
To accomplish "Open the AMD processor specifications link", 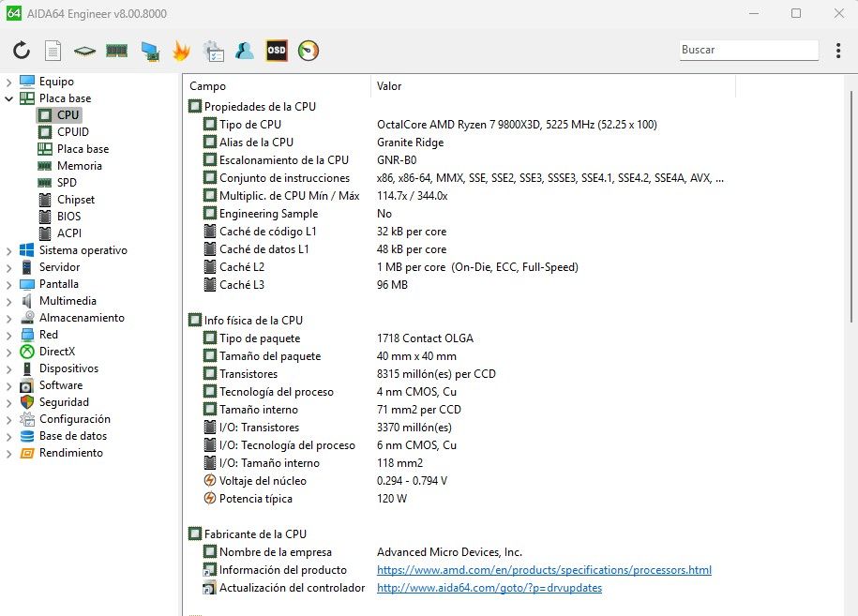I will click(545, 570).
